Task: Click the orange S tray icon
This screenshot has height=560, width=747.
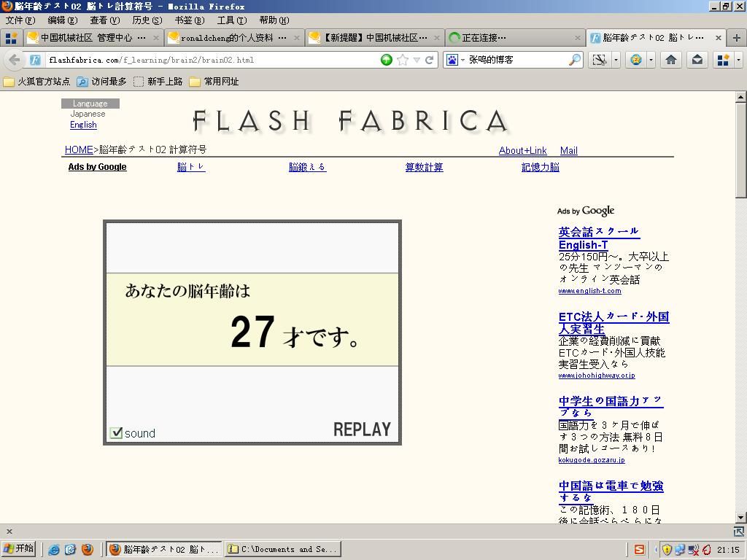Action: coord(639,550)
